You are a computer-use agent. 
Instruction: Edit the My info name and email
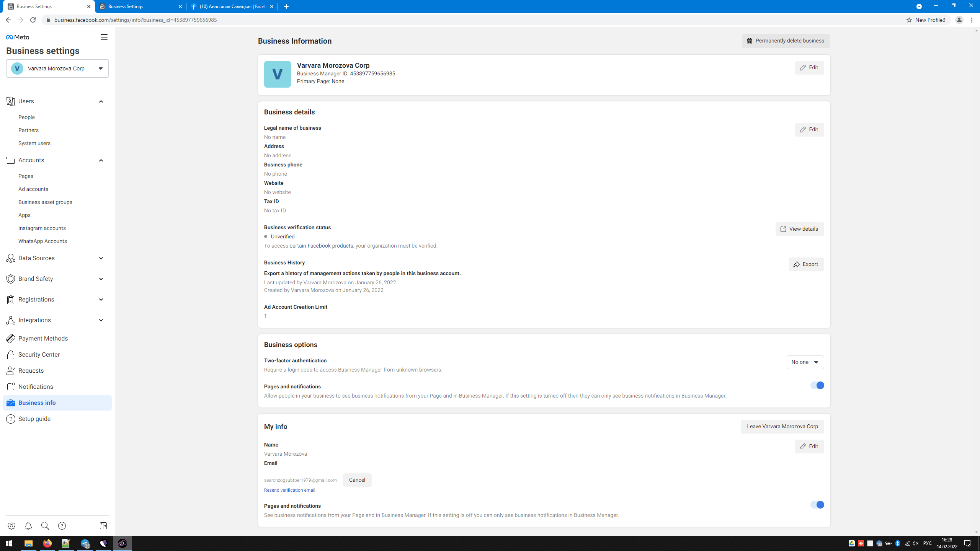[809, 447]
